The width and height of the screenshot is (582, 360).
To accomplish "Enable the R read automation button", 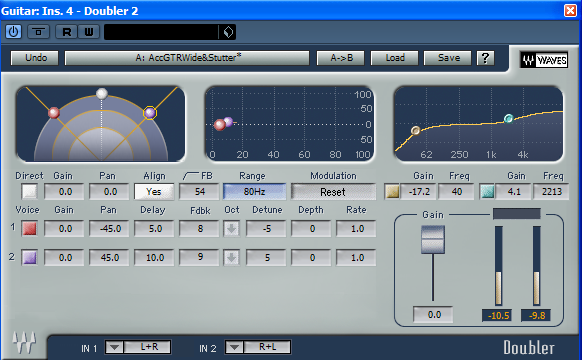I will (66, 32).
